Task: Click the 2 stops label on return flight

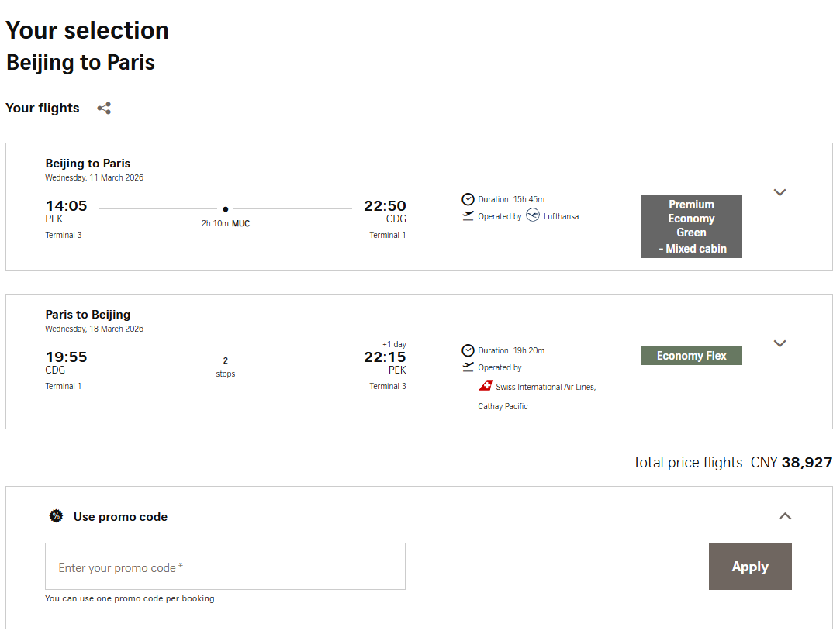Action: tap(226, 367)
